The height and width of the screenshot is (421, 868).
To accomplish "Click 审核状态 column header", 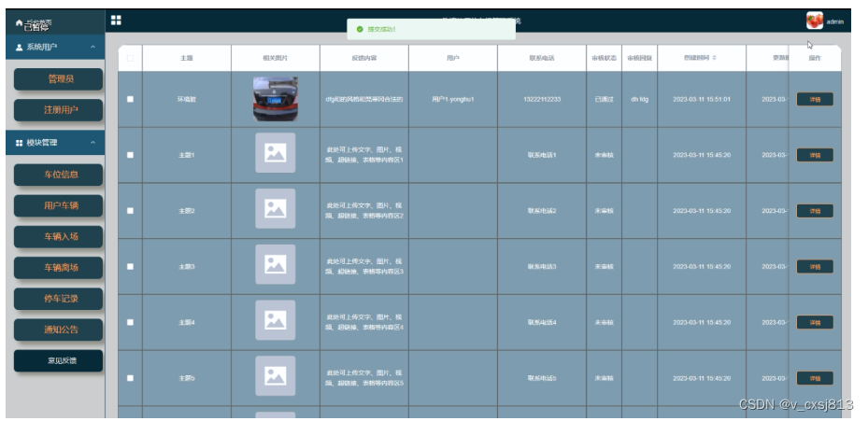I will tap(604, 58).
